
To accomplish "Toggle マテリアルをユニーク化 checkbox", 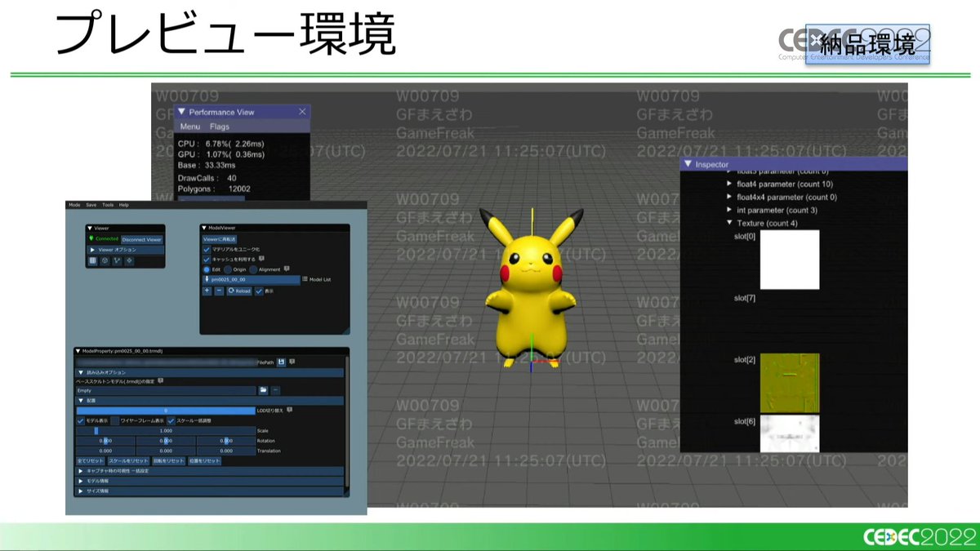I will click(x=207, y=249).
